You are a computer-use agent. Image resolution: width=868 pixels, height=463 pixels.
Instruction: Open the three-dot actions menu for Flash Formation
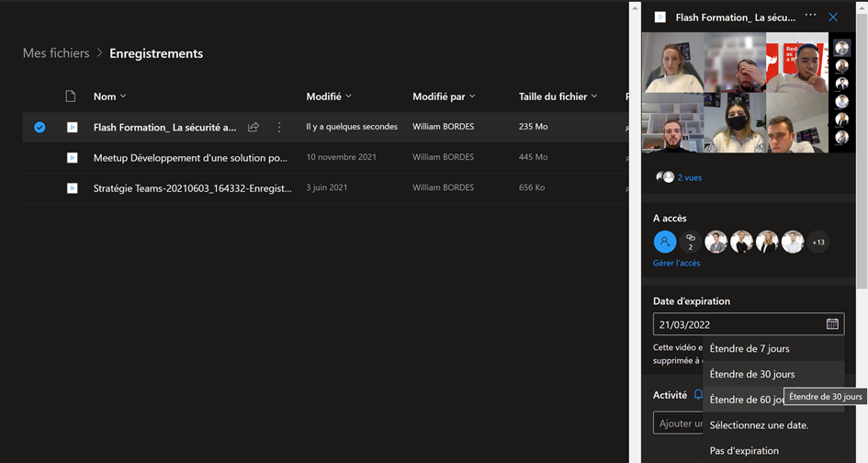[x=279, y=128]
